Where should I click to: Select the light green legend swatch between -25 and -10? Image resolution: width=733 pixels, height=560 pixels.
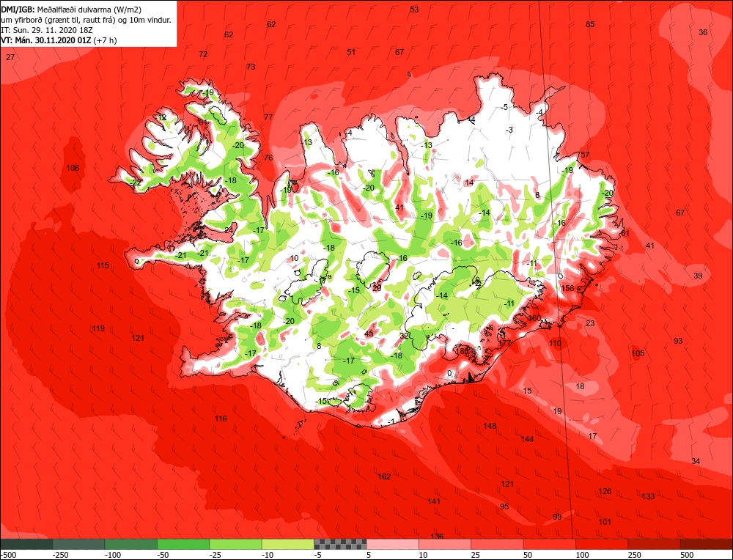click(235, 544)
